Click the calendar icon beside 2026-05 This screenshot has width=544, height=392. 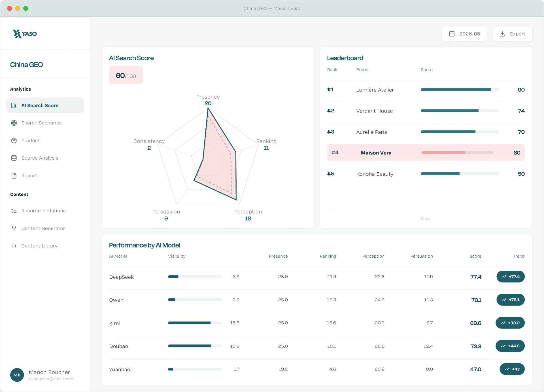(452, 34)
